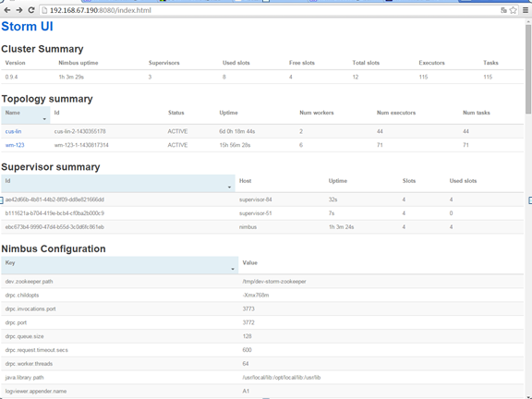Sort Nimbus Configuration by Key arrow
The image size is (532, 399).
233,269
